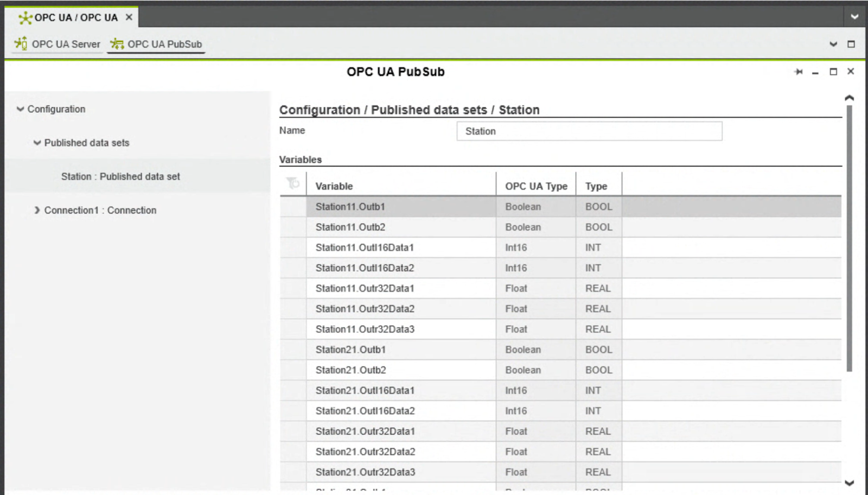
Task: Minimize the OPC UA PubSub panel
Action: click(x=815, y=72)
